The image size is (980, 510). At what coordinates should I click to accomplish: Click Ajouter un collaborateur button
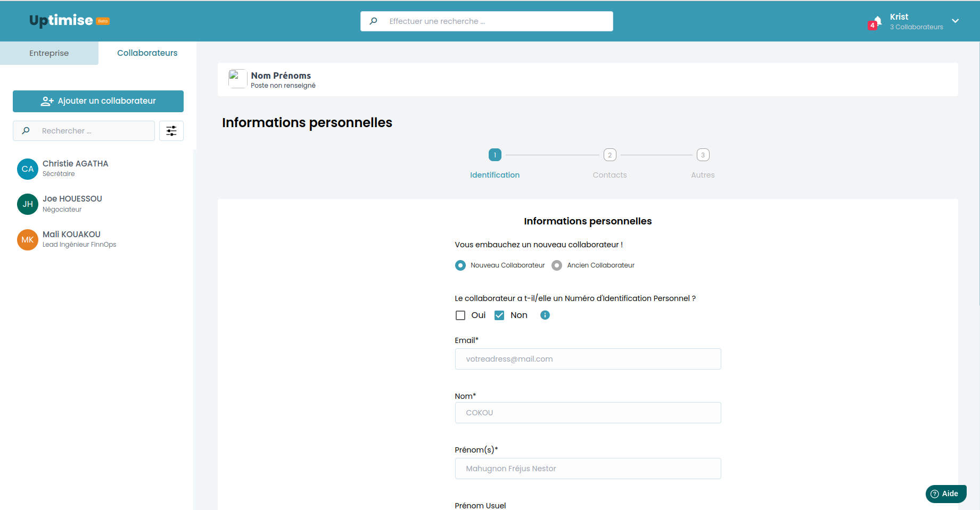(98, 101)
